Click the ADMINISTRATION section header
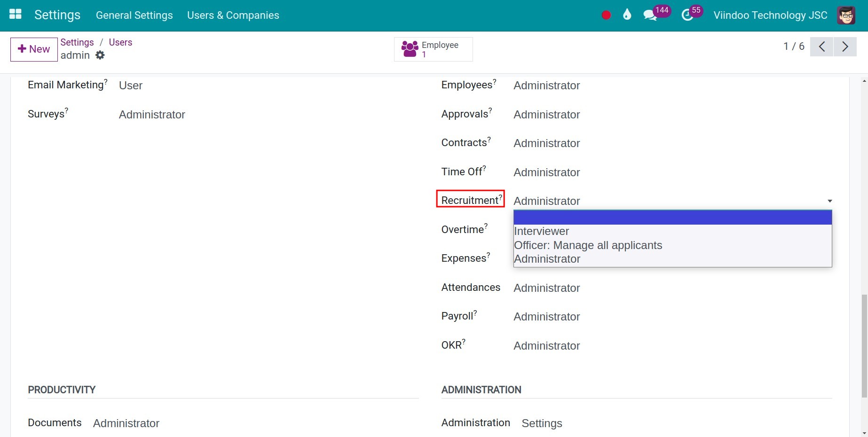The image size is (868, 437). point(481,390)
